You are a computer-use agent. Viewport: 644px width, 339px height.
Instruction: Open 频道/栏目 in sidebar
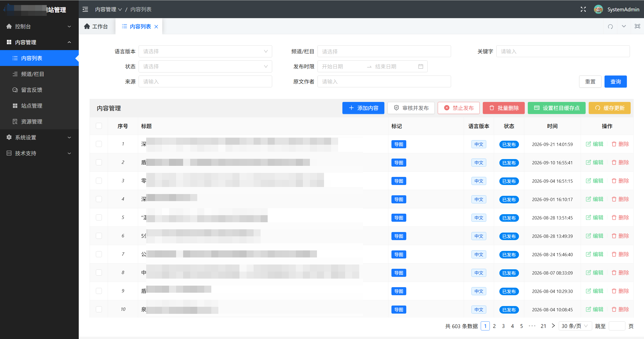coord(39,74)
